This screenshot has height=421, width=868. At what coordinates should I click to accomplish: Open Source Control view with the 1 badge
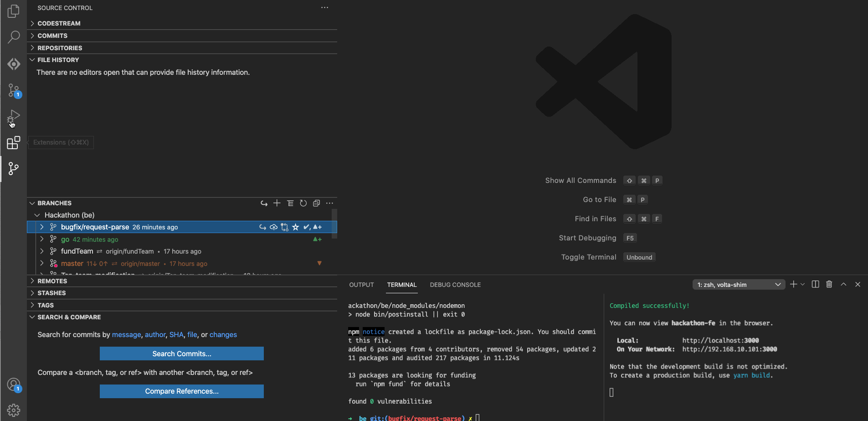pyautogui.click(x=14, y=90)
